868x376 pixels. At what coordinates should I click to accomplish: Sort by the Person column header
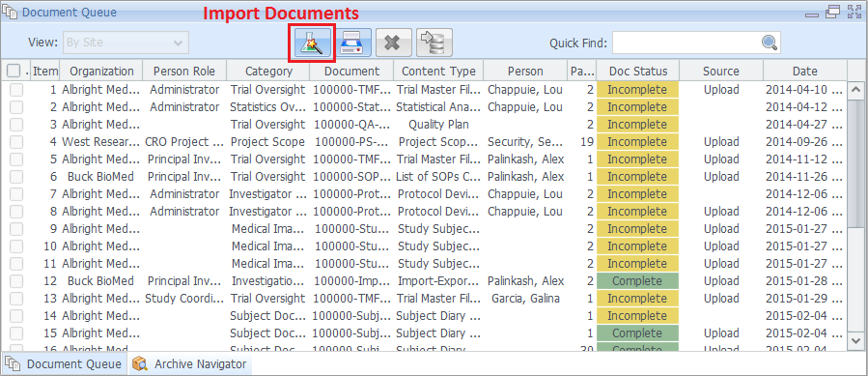[x=525, y=71]
